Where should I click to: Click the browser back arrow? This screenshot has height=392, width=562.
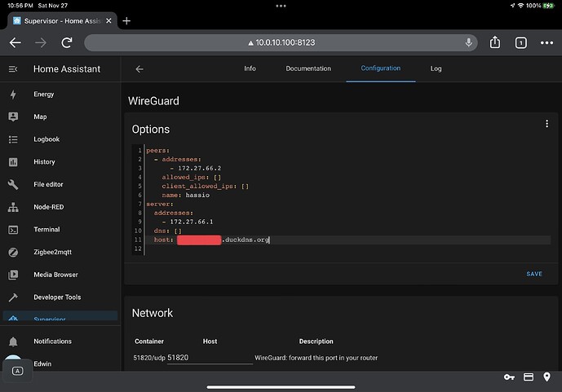point(15,42)
